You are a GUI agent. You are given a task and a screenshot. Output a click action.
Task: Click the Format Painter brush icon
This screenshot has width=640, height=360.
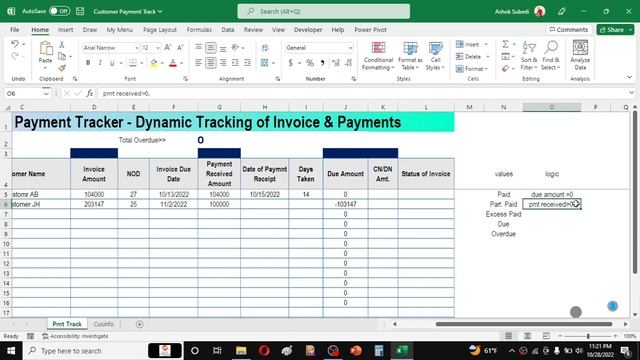62,68
